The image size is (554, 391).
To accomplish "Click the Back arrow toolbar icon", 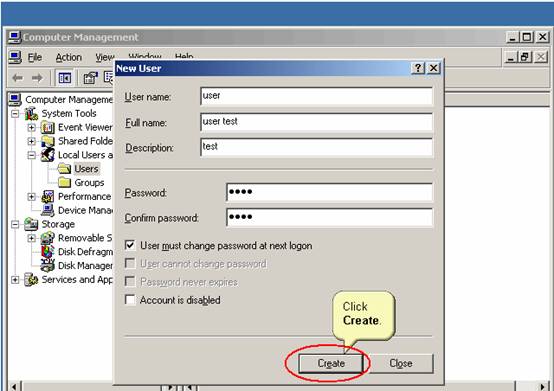I will tap(18, 78).
